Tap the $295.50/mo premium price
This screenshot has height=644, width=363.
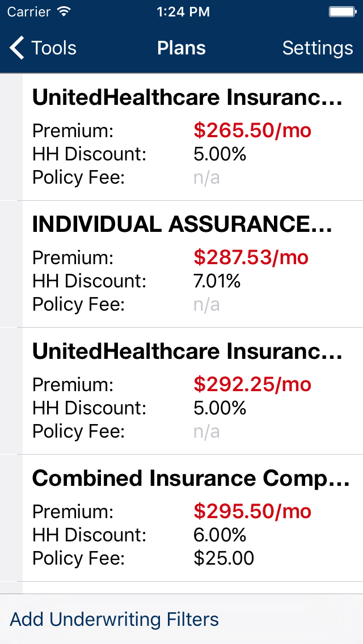pos(252,512)
